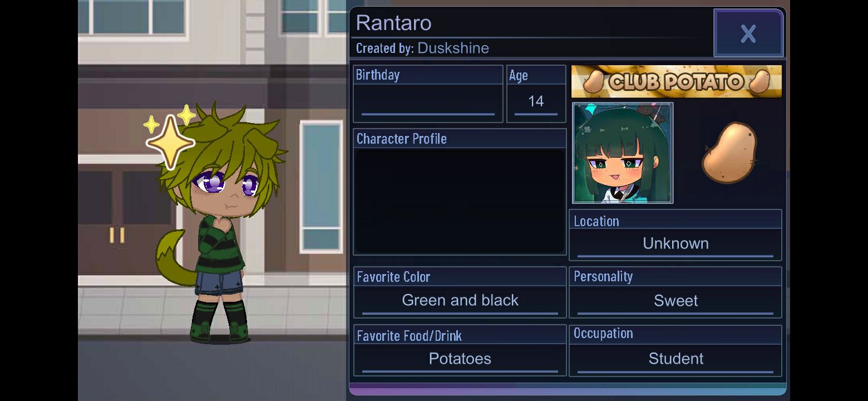Edit the Birthday field
The width and height of the screenshot is (868, 401).
(428, 101)
